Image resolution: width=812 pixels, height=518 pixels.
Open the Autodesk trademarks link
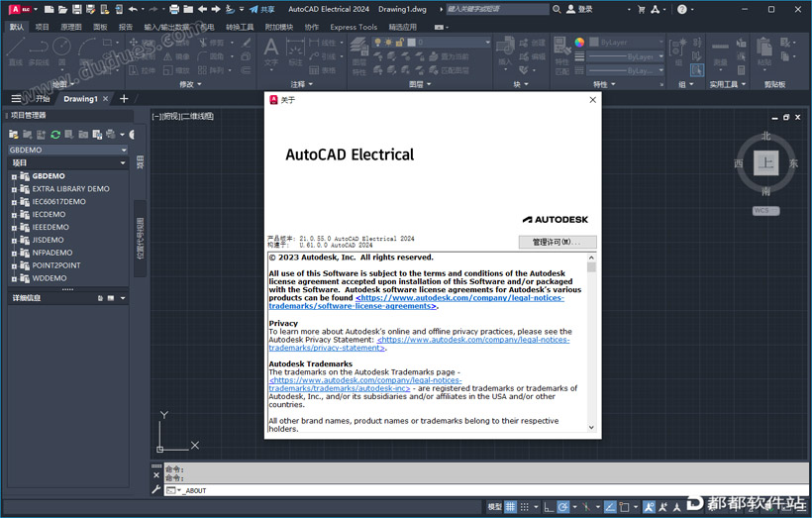(365, 384)
